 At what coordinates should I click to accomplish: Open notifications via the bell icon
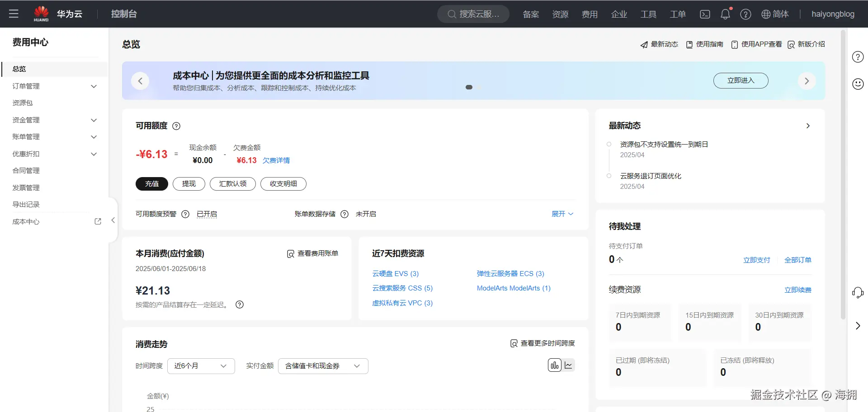click(725, 14)
